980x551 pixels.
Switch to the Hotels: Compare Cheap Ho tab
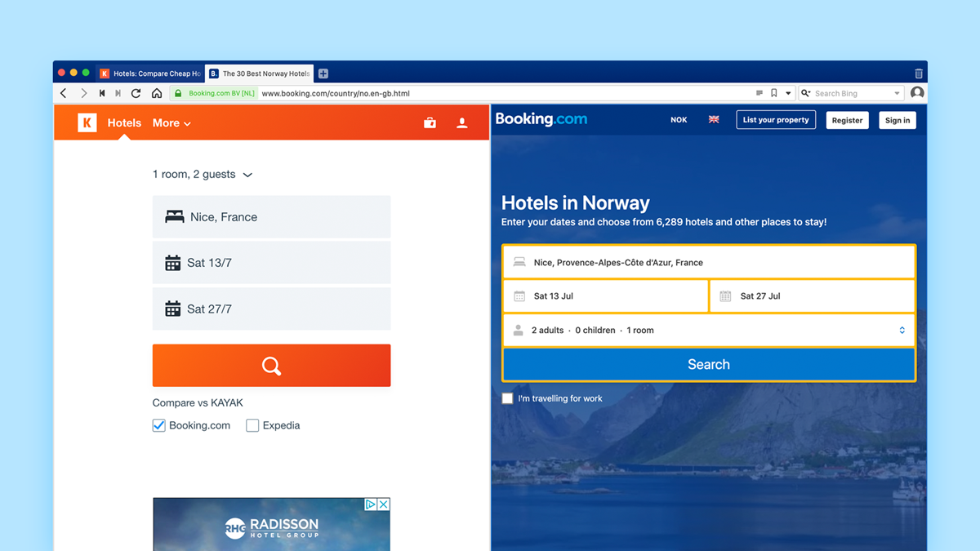pos(150,73)
